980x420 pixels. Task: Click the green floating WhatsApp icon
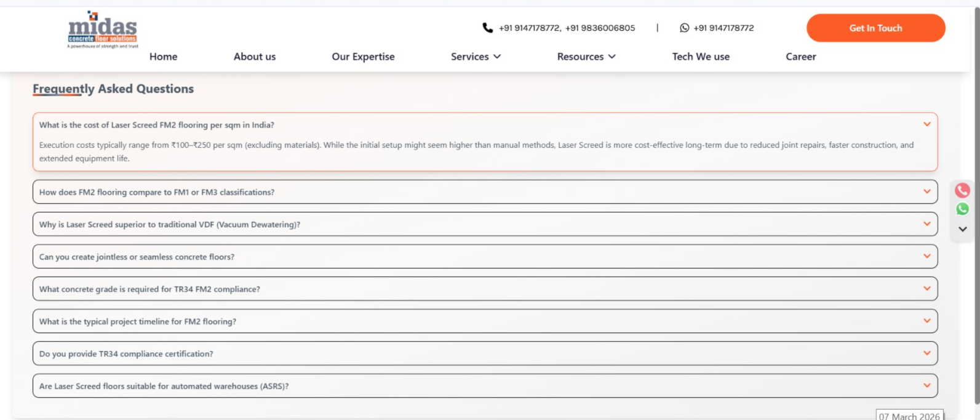962,209
